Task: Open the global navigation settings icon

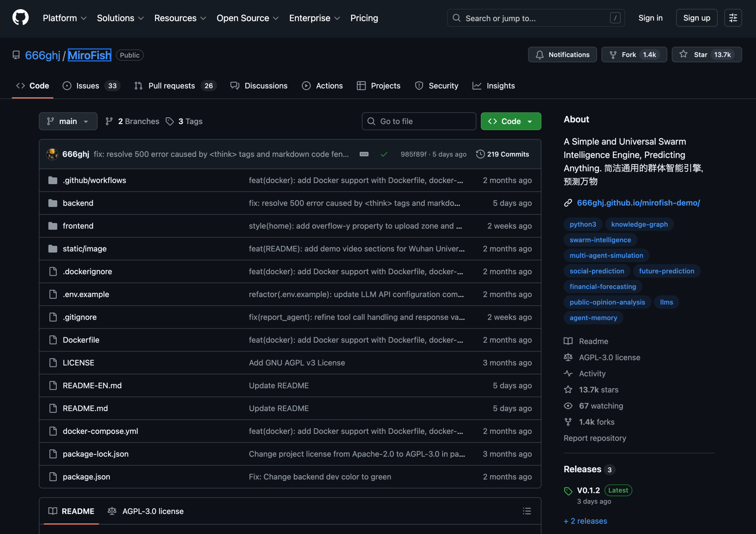Action: coord(733,18)
